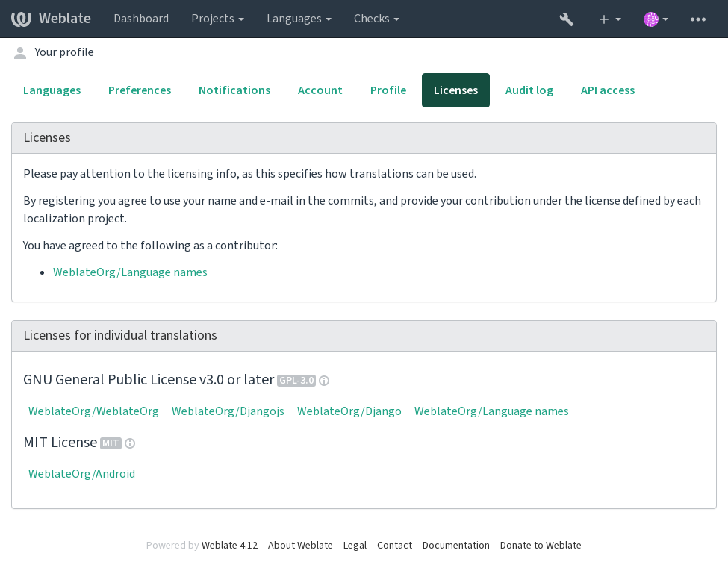Open WeblateOrg/Djangojs link
Viewport: 728px width, 574px height.
228,411
